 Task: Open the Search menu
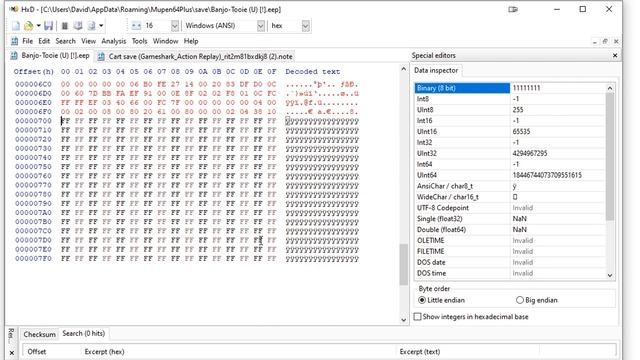(x=65, y=41)
